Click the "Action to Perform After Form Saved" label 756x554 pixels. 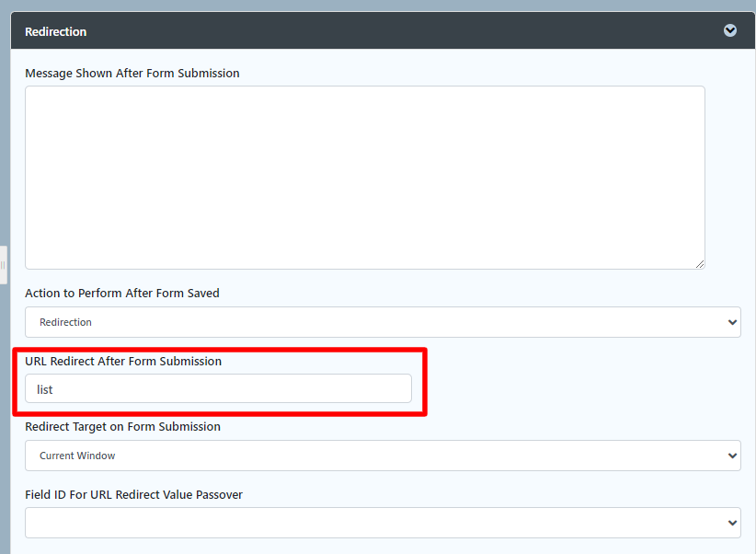click(x=122, y=293)
